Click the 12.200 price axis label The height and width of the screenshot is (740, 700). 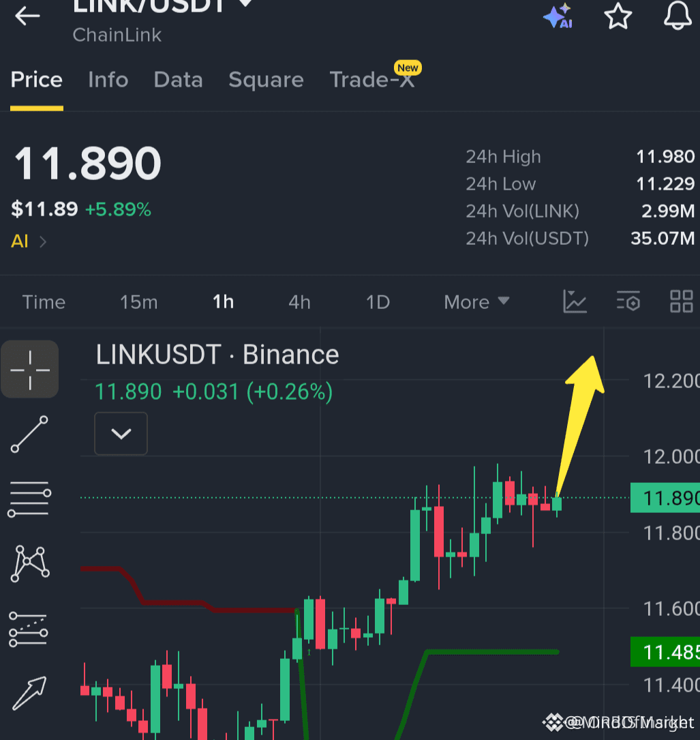coord(671,381)
